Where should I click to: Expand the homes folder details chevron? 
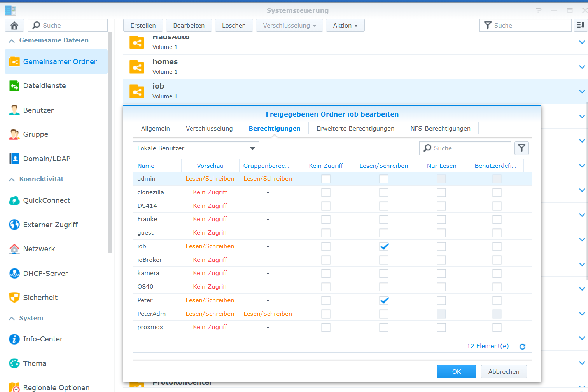(x=582, y=67)
